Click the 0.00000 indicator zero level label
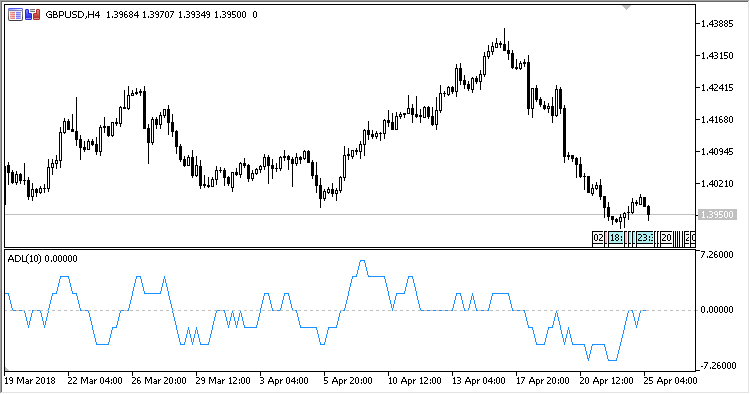 [717, 310]
